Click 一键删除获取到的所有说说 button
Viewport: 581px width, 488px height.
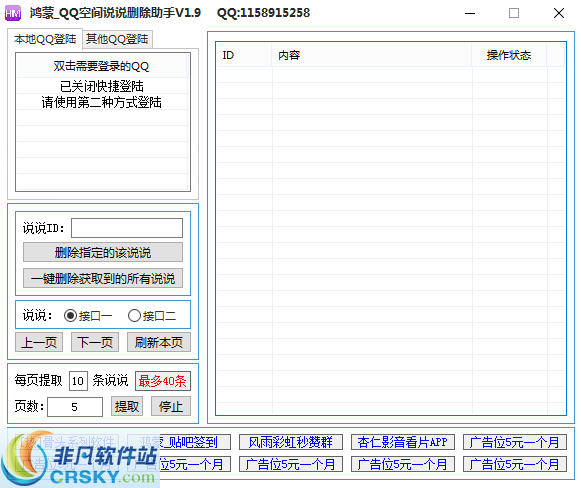pyautogui.click(x=103, y=278)
